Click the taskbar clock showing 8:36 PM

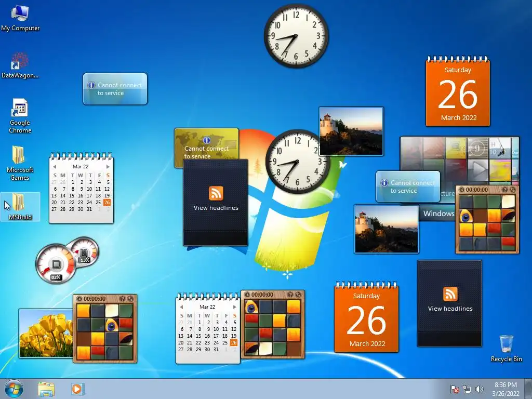(x=506, y=389)
